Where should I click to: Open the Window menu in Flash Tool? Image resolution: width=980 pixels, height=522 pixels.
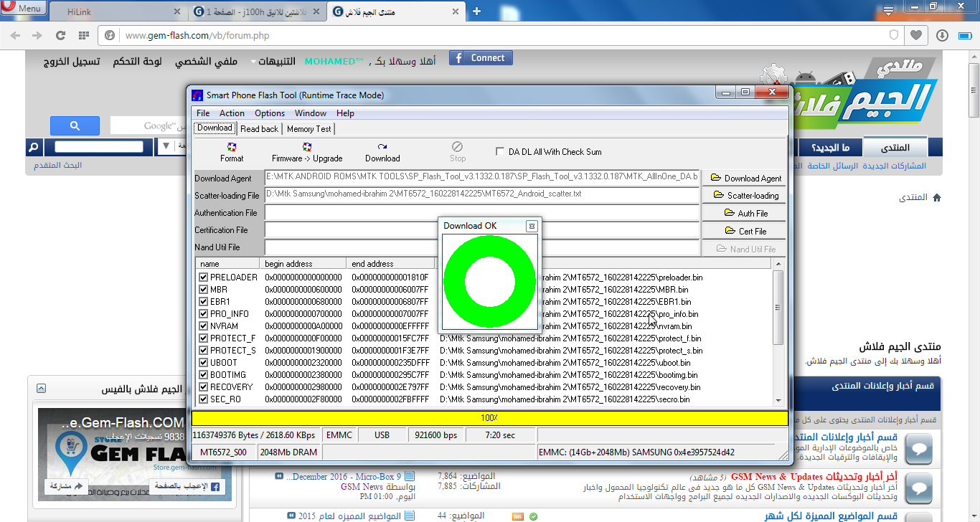[311, 113]
